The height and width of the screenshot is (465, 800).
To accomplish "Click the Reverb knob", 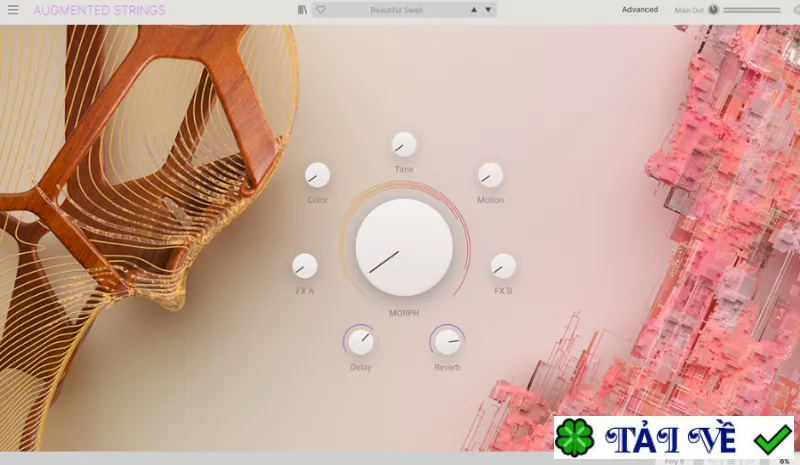I will (x=447, y=342).
